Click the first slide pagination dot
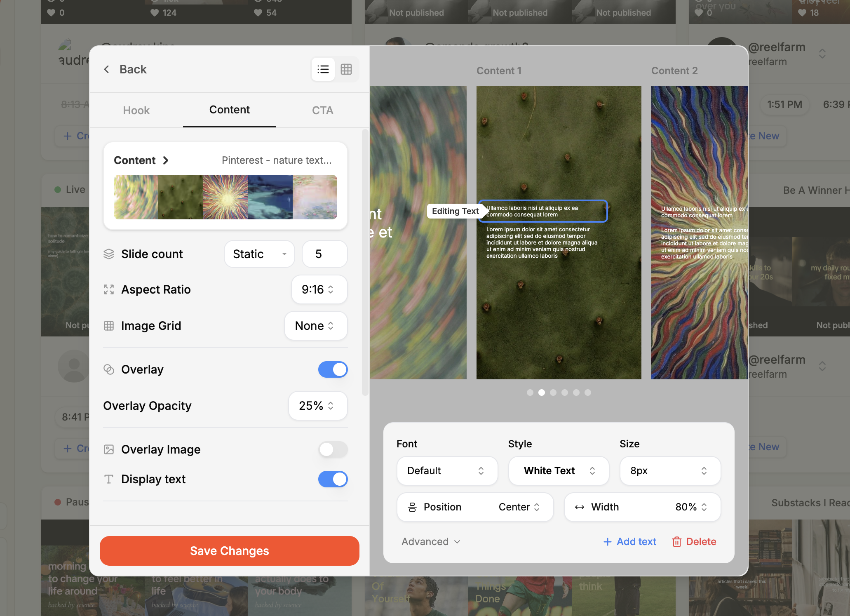This screenshot has width=850, height=616. (530, 393)
